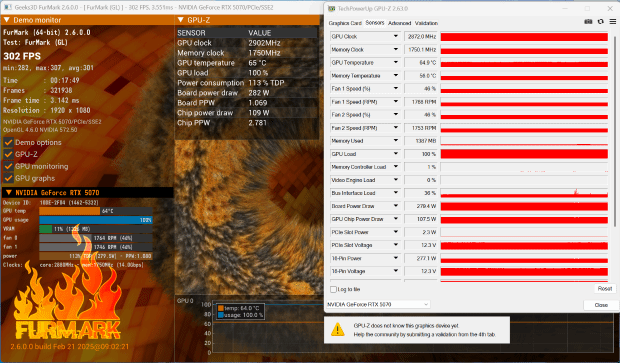Image resolution: width=620 pixels, height=363 pixels.
Task: Click the 'Chip PPW' row in FurMark
Action: tap(246, 123)
